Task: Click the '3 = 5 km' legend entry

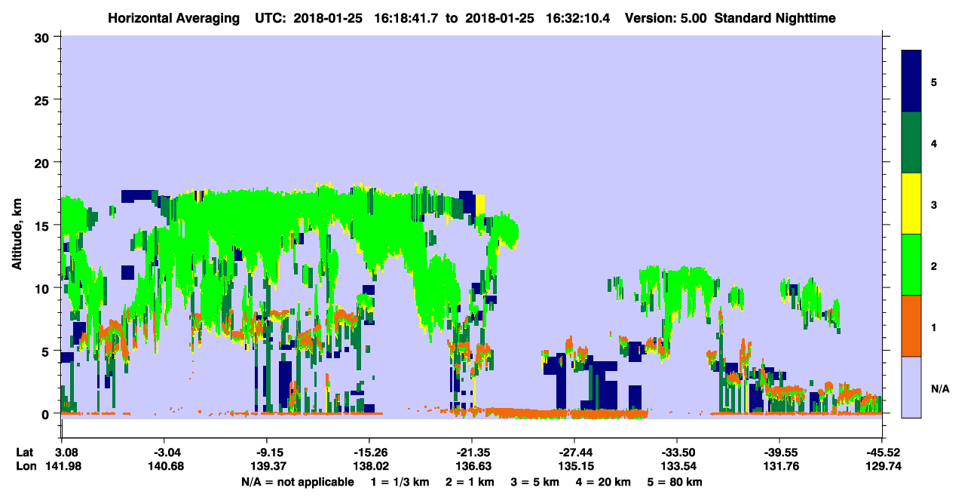Action: pyautogui.click(x=535, y=481)
